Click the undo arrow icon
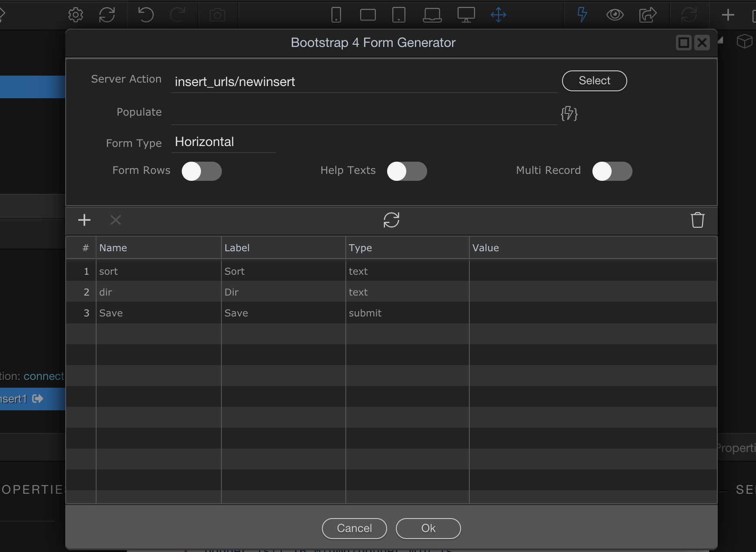 [x=146, y=15]
